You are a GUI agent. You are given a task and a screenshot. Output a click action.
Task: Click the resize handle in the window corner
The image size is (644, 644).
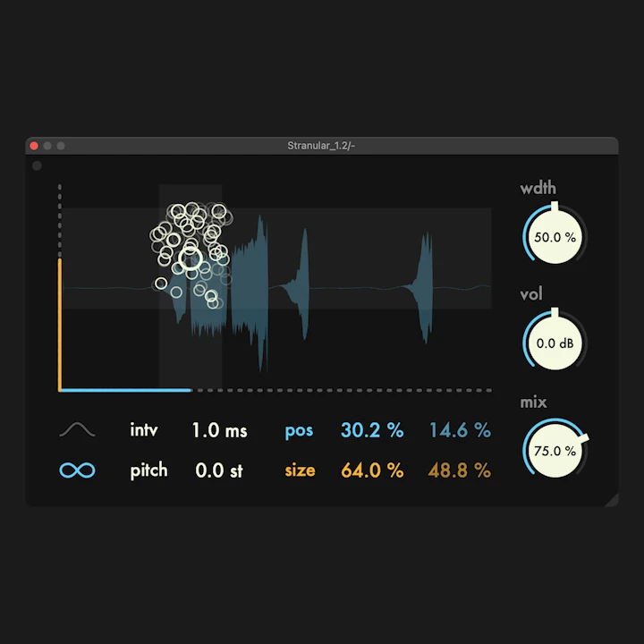tap(612, 500)
